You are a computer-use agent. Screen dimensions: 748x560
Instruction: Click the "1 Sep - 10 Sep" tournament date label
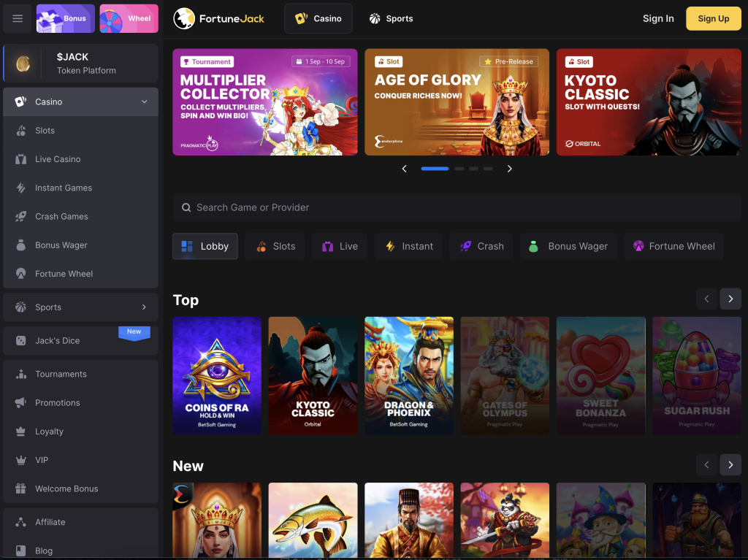click(x=321, y=61)
